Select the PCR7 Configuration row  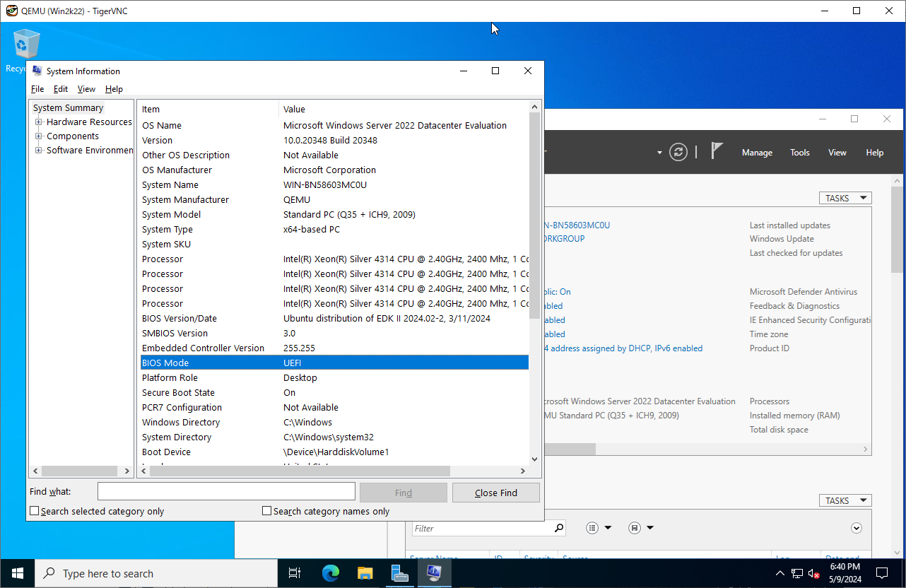click(334, 407)
